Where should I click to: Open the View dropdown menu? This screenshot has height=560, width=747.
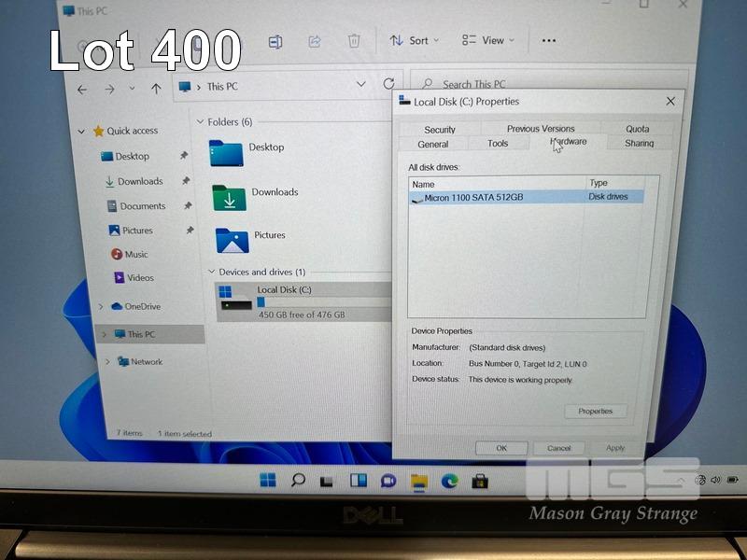point(485,41)
